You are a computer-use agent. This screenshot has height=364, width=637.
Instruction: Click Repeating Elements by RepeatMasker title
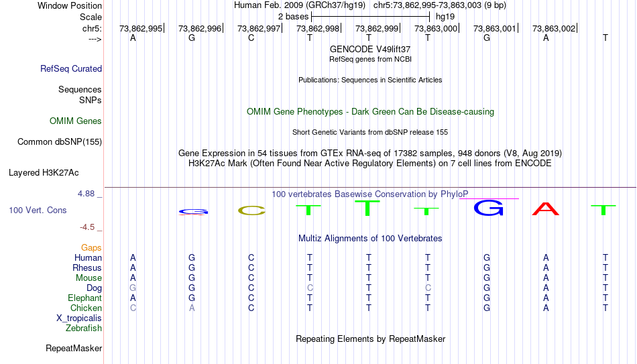[370, 339]
